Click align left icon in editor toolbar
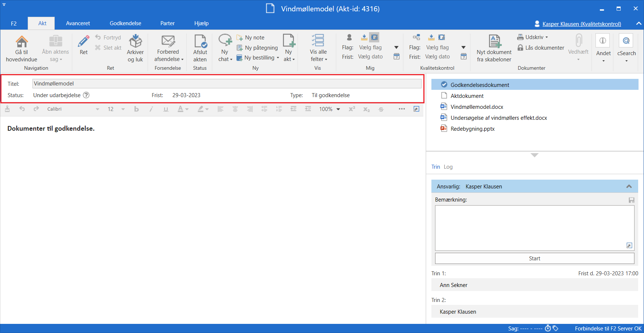 pos(220,109)
